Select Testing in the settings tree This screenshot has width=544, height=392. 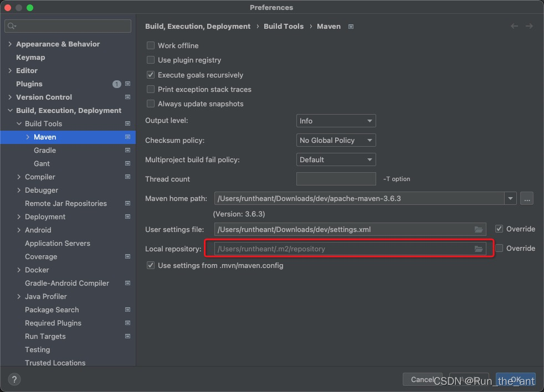coord(38,350)
